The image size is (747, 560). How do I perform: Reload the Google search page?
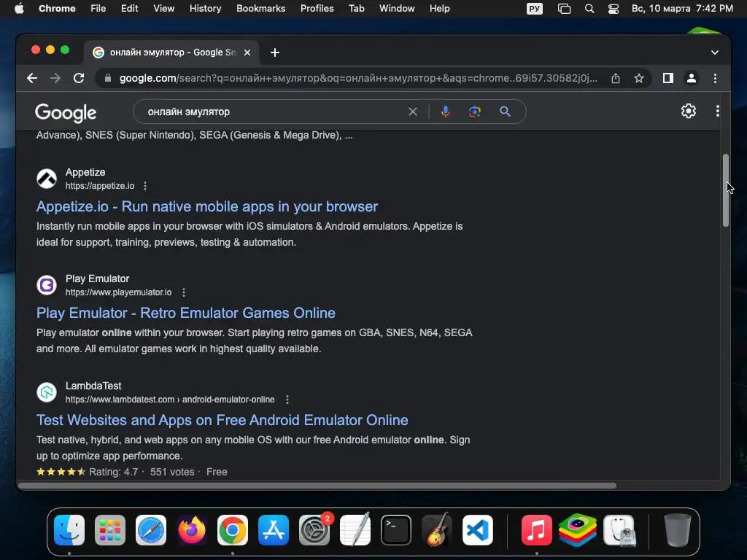pyautogui.click(x=79, y=78)
